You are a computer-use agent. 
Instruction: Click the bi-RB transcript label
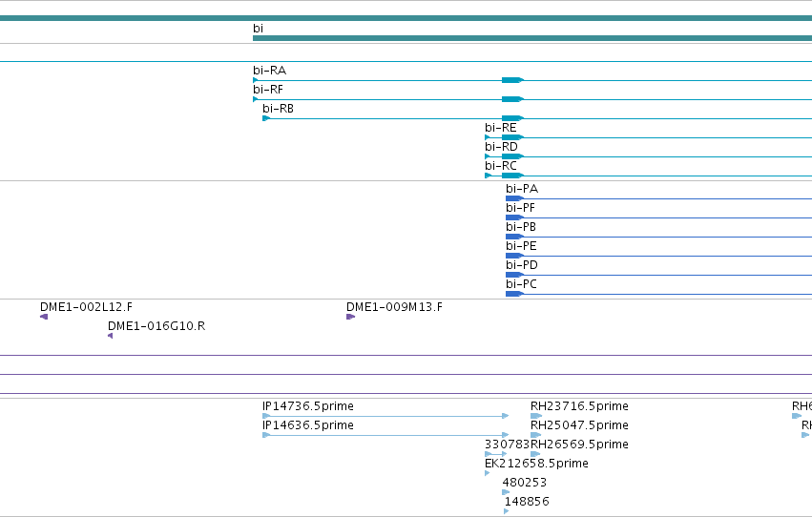[x=278, y=109]
